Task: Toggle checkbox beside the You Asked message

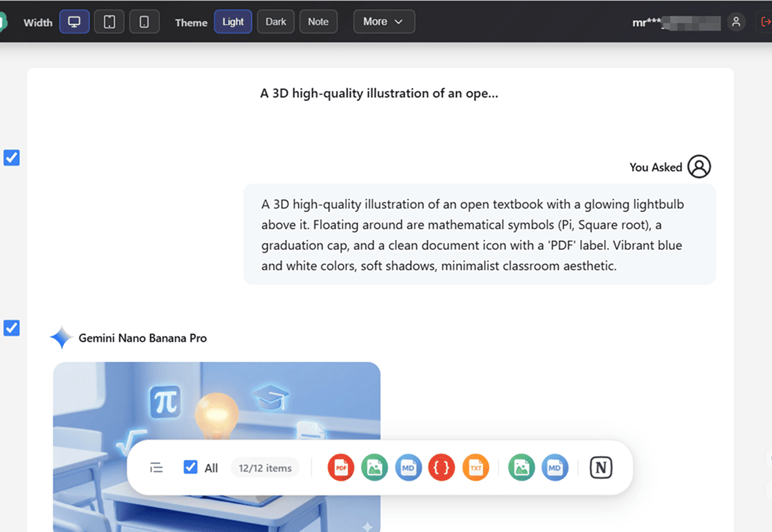Action: pyautogui.click(x=12, y=158)
